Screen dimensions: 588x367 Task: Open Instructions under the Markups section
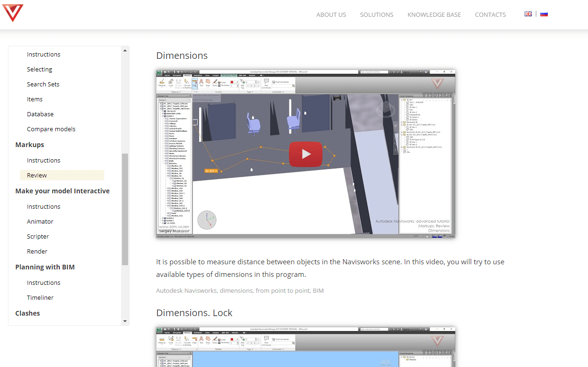[43, 160]
